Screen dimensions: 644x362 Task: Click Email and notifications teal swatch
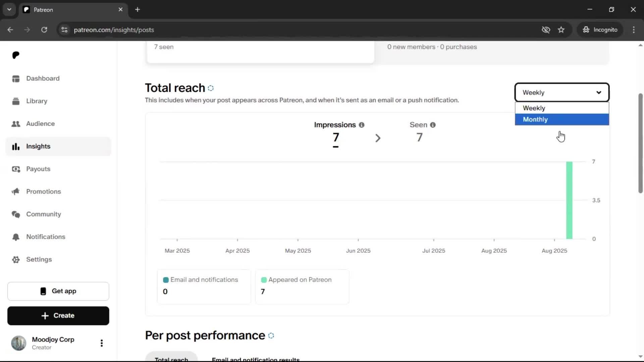tap(166, 280)
